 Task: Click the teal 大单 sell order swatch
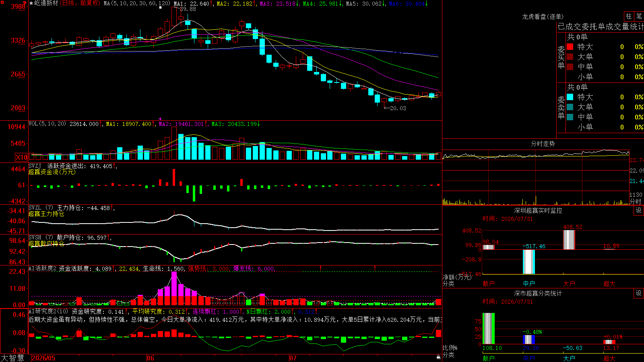point(570,107)
